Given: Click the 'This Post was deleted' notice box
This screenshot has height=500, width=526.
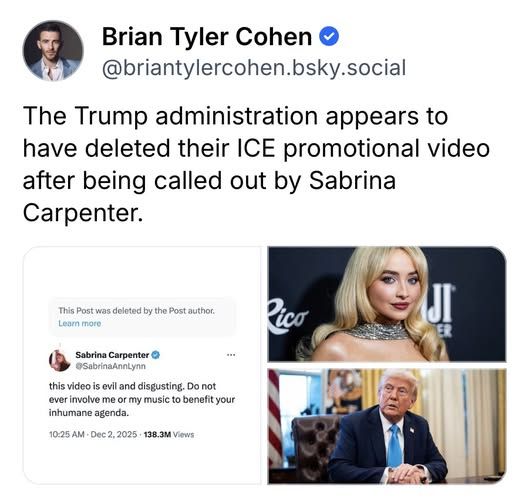Looking at the screenshot, I should [142, 317].
